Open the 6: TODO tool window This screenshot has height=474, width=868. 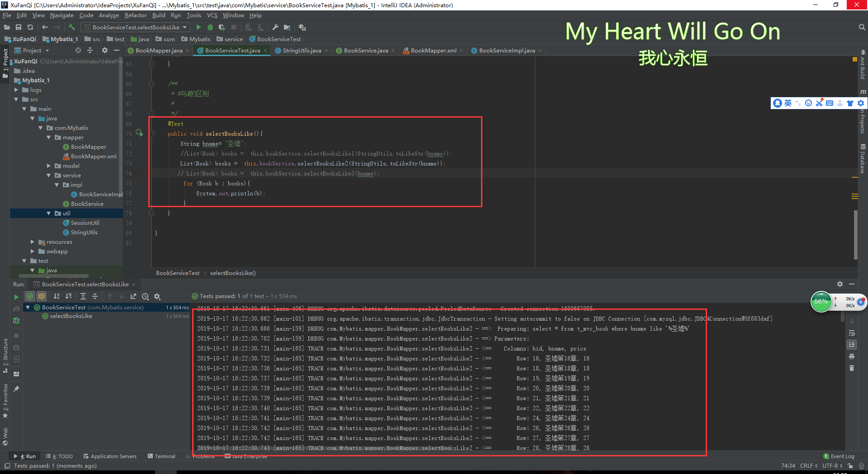(59, 456)
